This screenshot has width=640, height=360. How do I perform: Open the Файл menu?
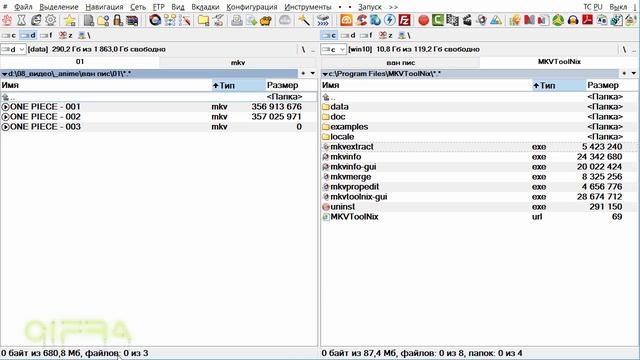click(23, 7)
